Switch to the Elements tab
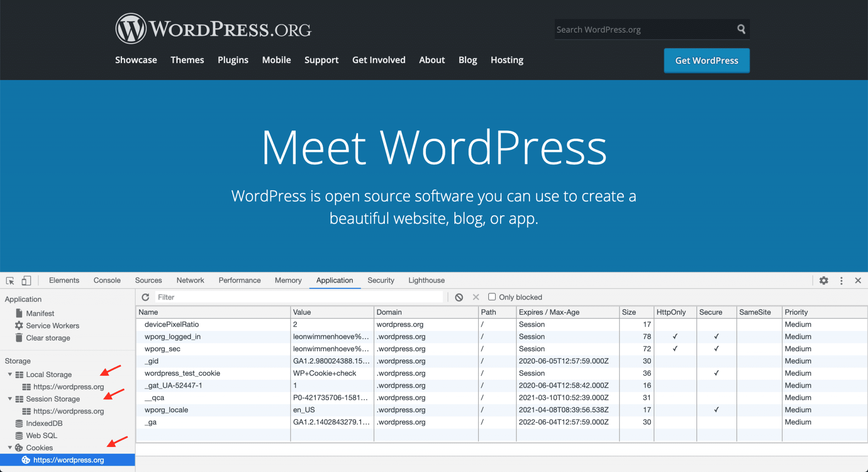 [x=64, y=280]
